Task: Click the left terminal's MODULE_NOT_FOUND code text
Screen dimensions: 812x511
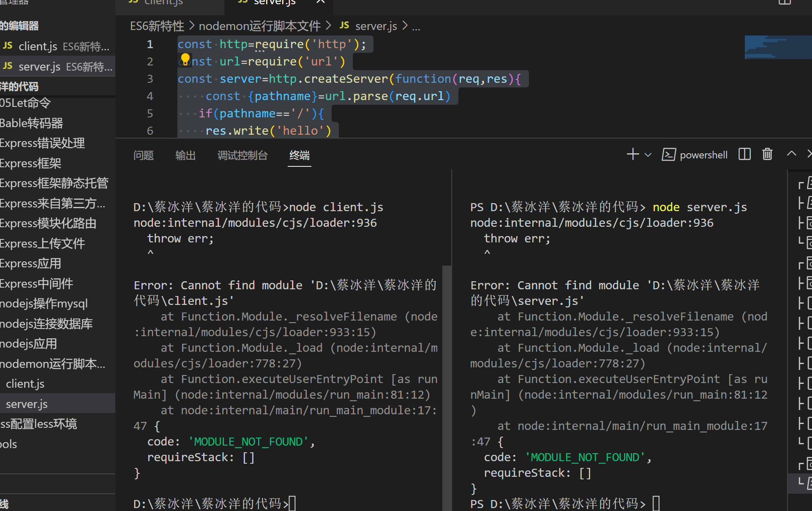Action: (248, 442)
